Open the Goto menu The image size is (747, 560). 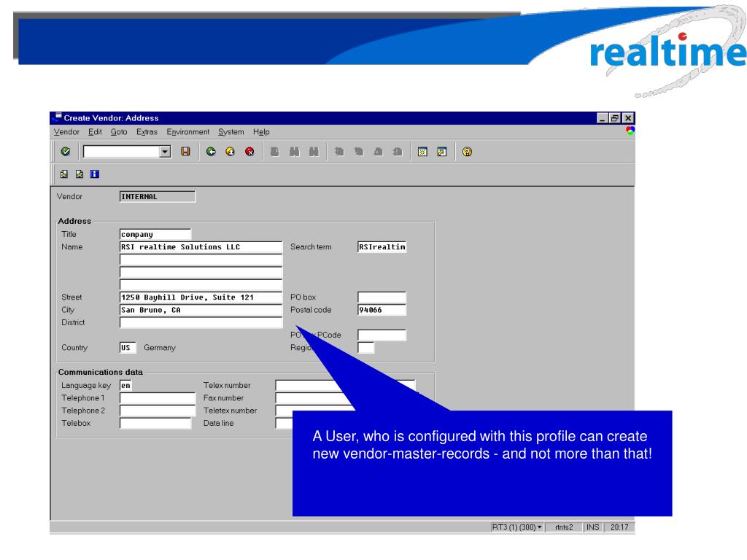coord(119,132)
